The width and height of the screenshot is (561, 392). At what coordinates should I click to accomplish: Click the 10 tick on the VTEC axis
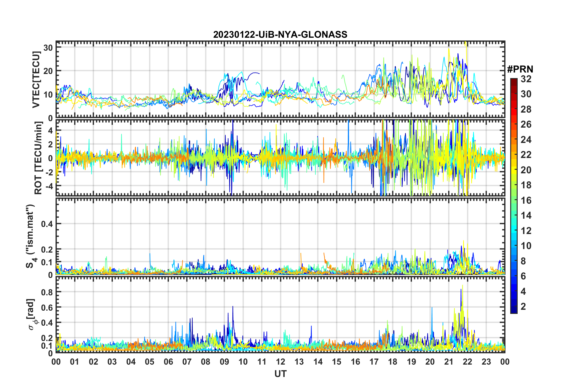pos(48,95)
